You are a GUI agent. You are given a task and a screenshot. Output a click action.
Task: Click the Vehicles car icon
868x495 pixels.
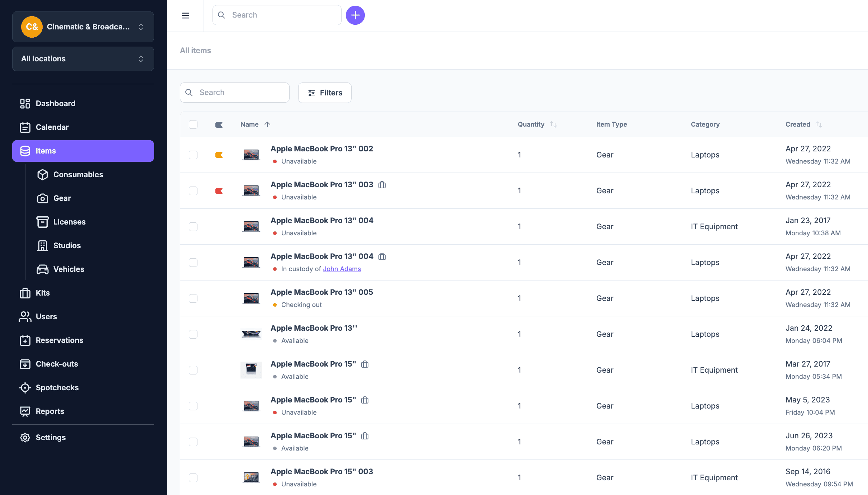(43, 269)
